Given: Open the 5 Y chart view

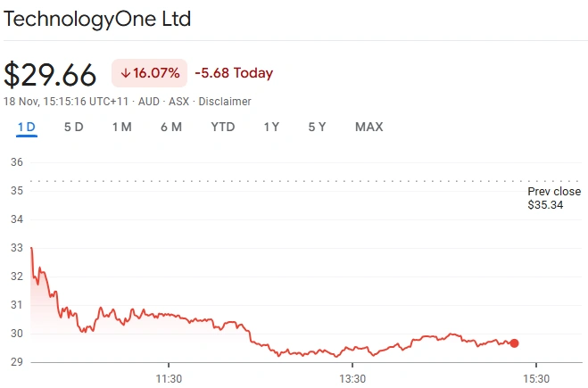Looking at the screenshot, I should [317, 127].
